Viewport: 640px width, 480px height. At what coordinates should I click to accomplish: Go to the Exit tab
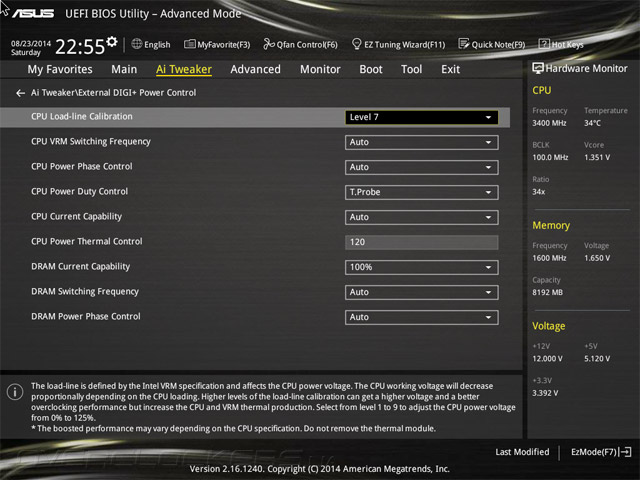click(450, 69)
